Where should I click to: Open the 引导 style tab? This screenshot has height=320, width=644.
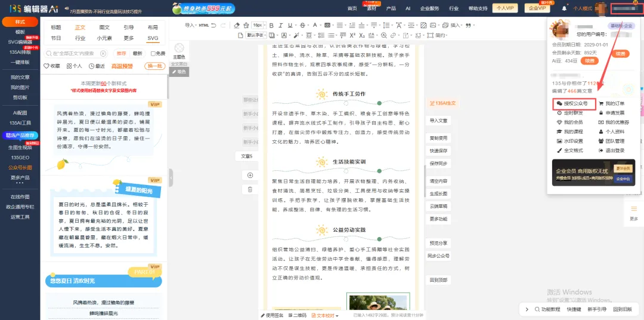tap(129, 27)
